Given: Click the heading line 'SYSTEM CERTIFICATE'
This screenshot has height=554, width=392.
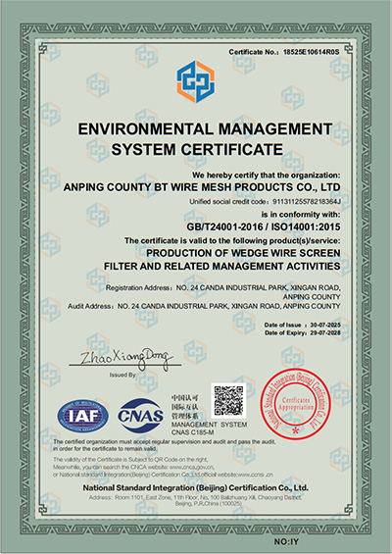Looking at the screenshot, I should (197, 149).
